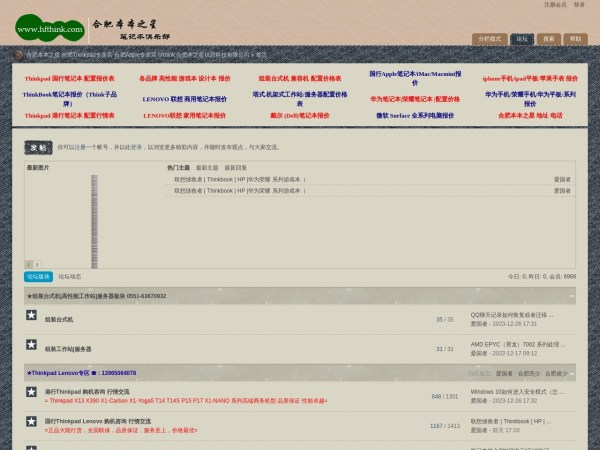The width and height of the screenshot is (600, 450).
Task: Open LENOVO联想 家用笔记本报价 link
Action: coord(185,116)
